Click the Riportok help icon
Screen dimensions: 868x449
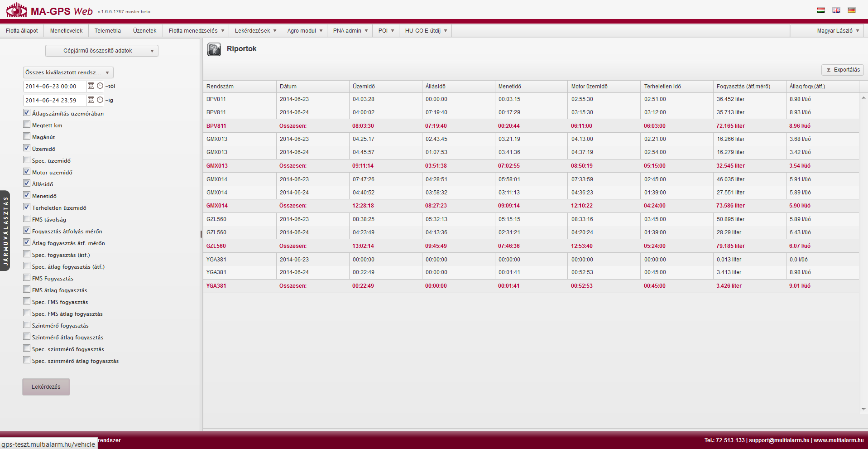pyautogui.click(x=214, y=49)
